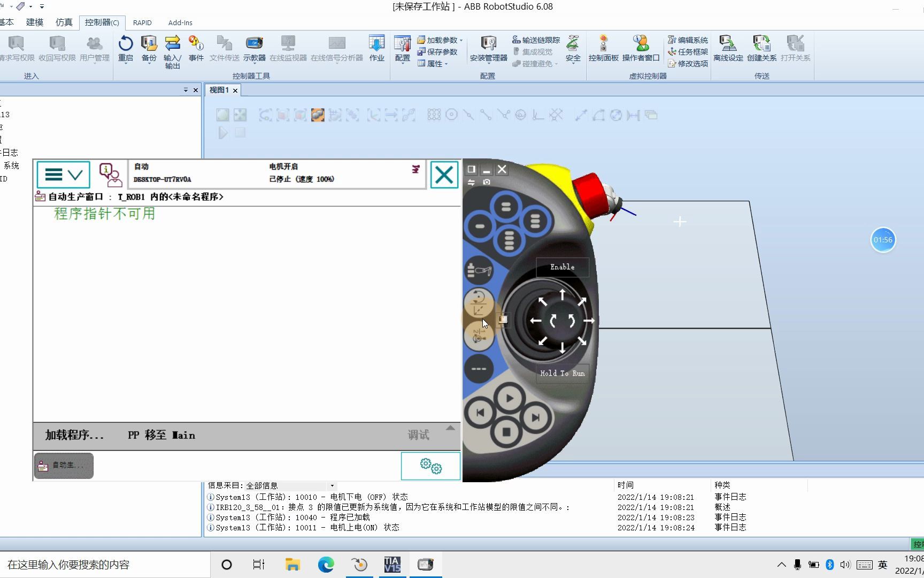
Task: Click 保存参数 (Save Parameters)
Action: pos(437,52)
